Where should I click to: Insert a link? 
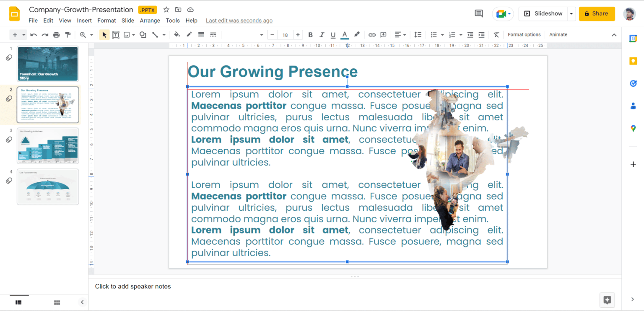coord(372,34)
